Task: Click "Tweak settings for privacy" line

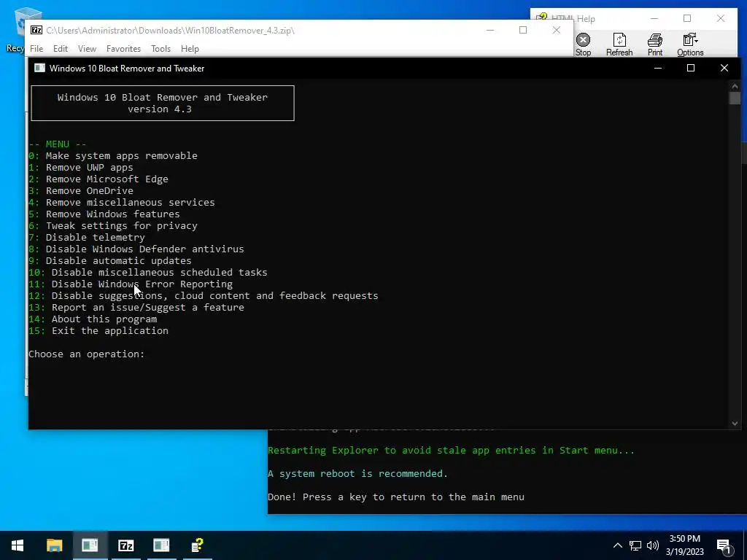Action: 113,226
